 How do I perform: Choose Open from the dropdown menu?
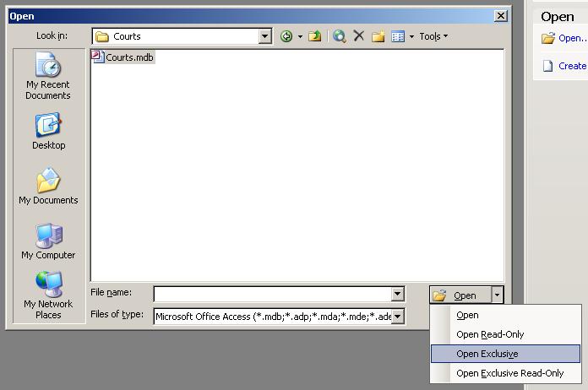tap(505, 315)
